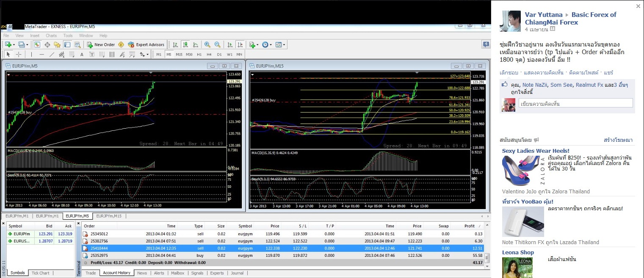Viewport: 644px width, 278px height.
Task: Toggle the Terminal panel icon
Action: coord(67,44)
